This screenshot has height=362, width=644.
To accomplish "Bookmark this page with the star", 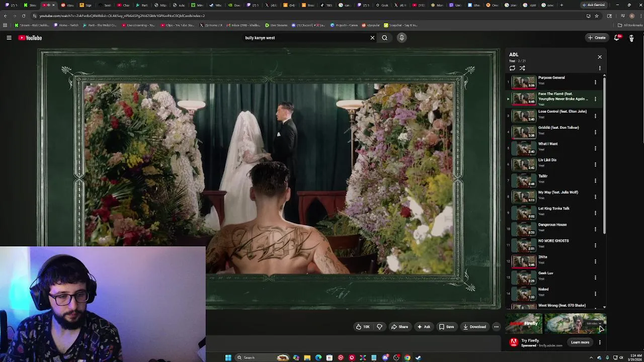I will click(597, 16).
